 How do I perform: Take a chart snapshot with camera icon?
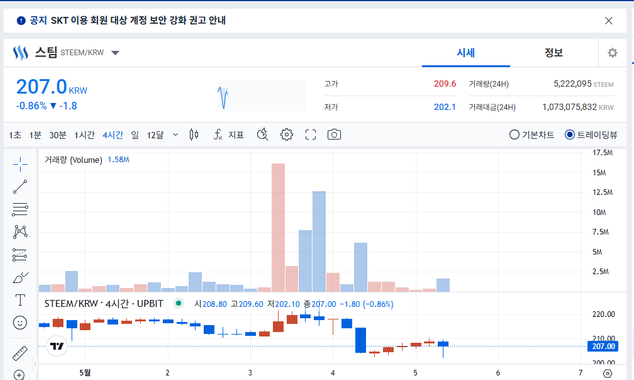334,135
